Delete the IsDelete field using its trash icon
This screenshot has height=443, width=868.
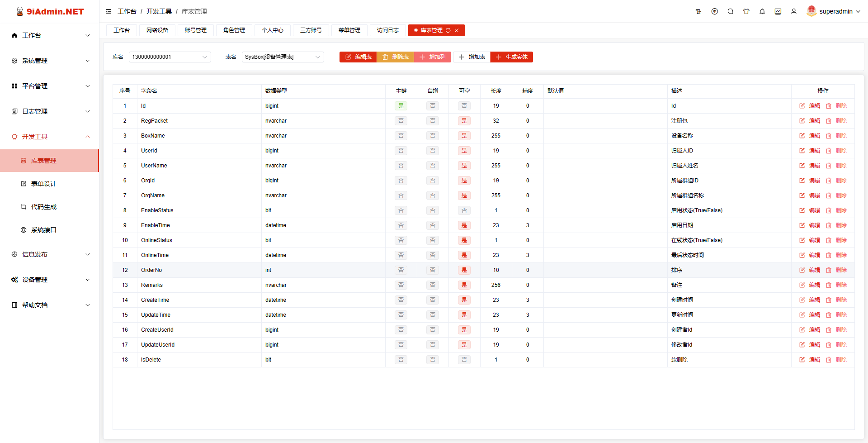click(829, 359)
